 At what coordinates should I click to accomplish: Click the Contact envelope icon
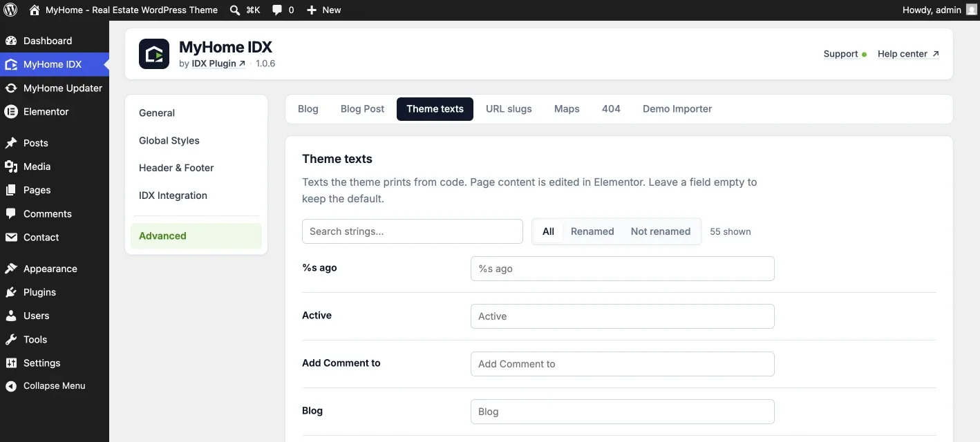point(11,237)
